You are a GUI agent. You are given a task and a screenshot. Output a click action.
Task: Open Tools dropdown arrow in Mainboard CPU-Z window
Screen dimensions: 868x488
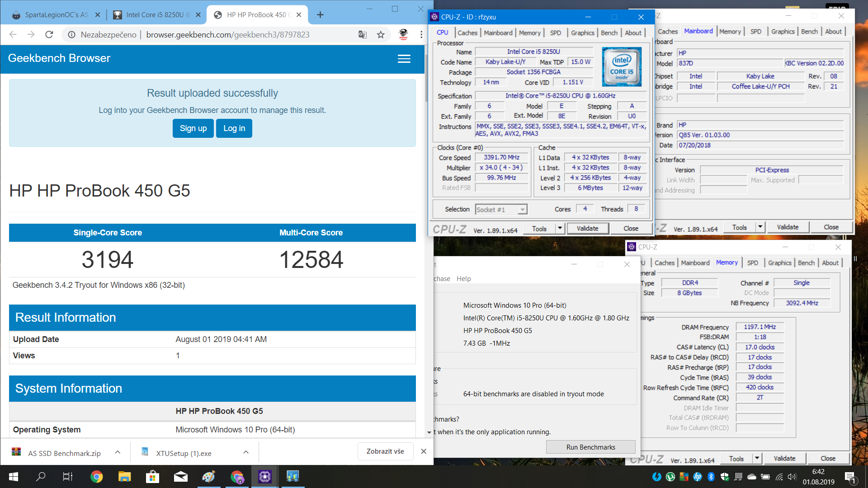click(760, 227)
